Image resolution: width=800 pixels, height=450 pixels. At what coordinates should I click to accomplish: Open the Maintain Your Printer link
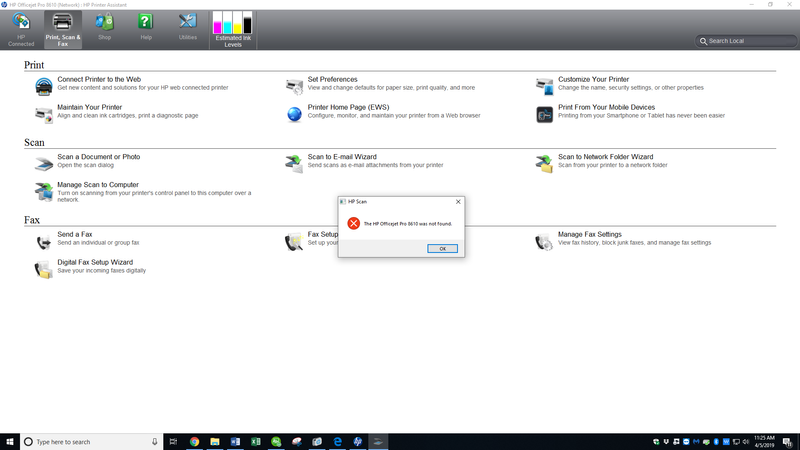click(89, 108)
